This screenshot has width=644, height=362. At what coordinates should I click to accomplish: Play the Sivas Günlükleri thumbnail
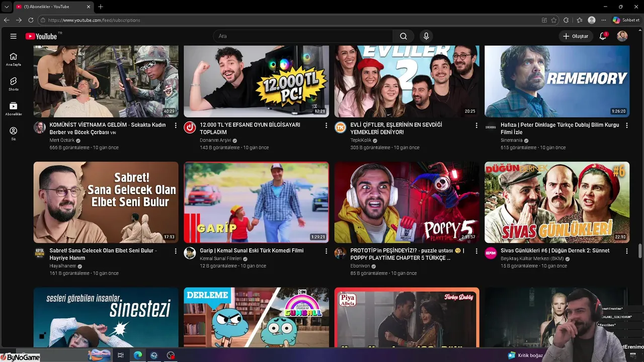[557, 202]
